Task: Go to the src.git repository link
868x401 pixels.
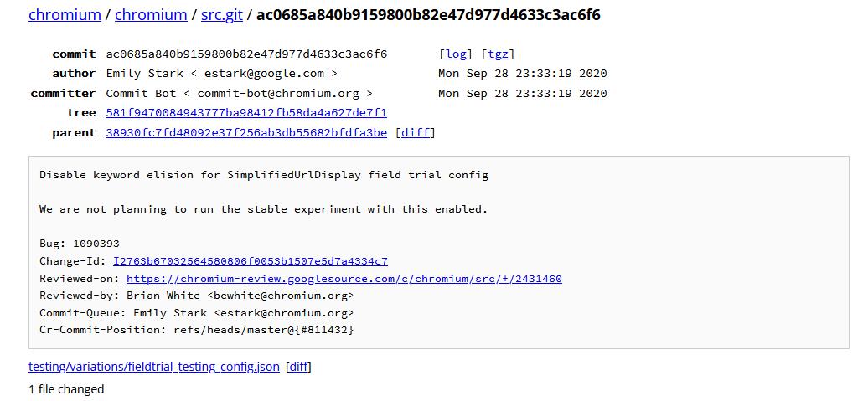Action: click(221, 15)
